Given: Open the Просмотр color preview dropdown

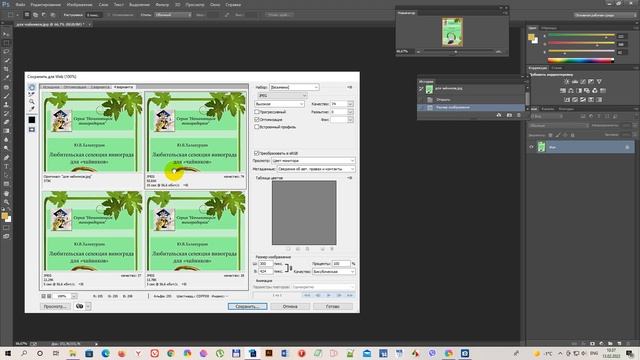Looking at the screenshot, I should (x=313, y=161).
